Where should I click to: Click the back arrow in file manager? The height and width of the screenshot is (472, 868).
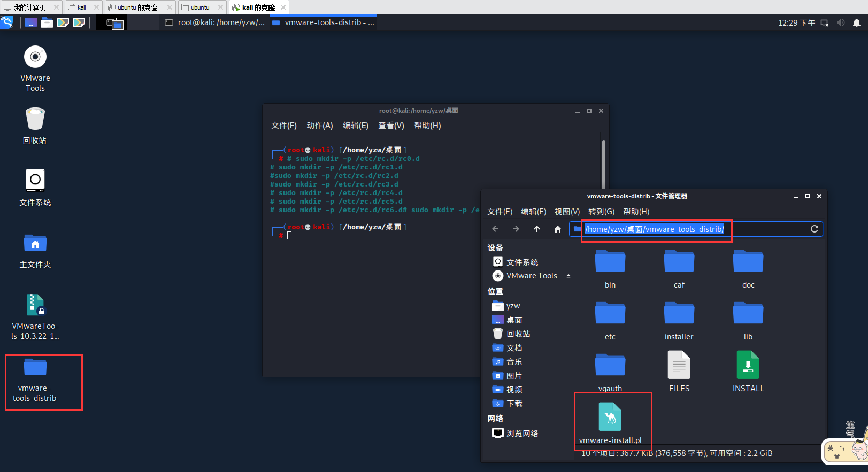pyautogui.click(x=495, y=229)
